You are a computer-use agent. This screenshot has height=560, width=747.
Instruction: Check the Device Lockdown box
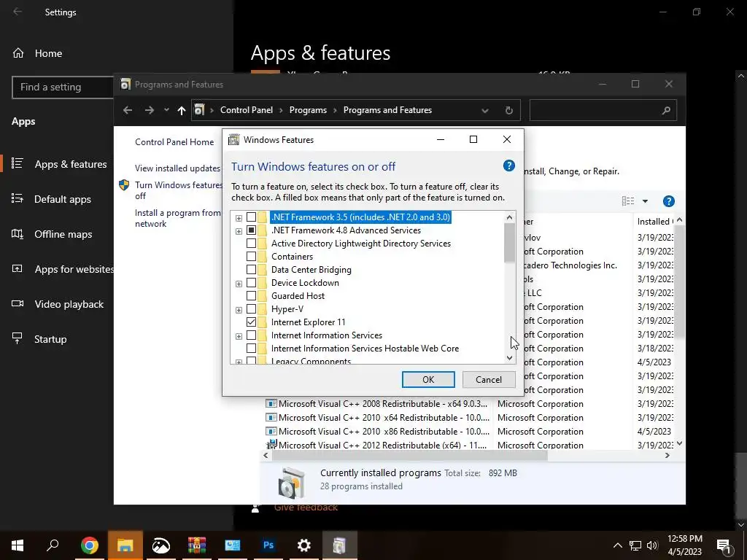tap(251, 283)
